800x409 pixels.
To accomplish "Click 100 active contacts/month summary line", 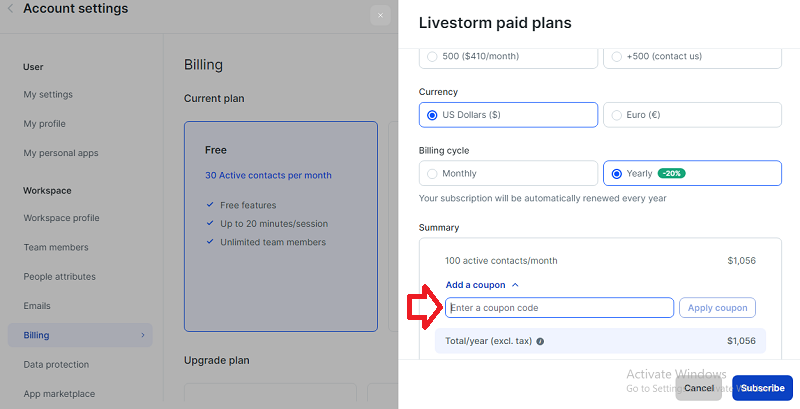I will tap(501, 261).
